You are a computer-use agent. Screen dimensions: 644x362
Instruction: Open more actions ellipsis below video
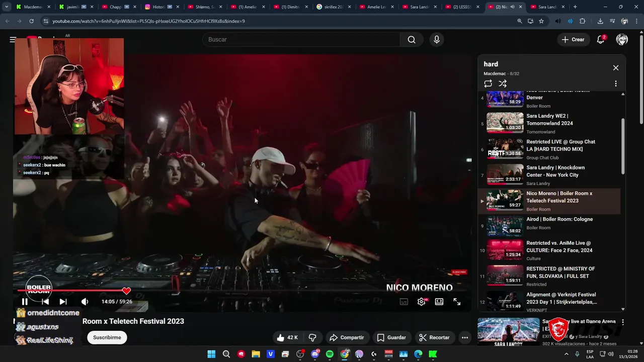465,337
